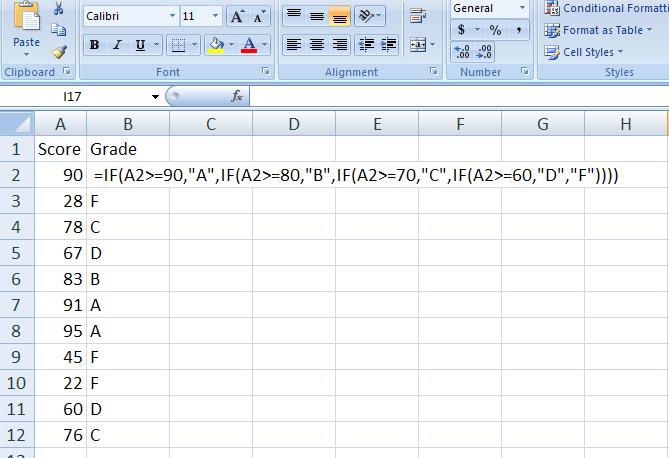669x458 pixels.
Task: Toggle Underline formatting
Action: pyautogui.click(x=140, y=45)
